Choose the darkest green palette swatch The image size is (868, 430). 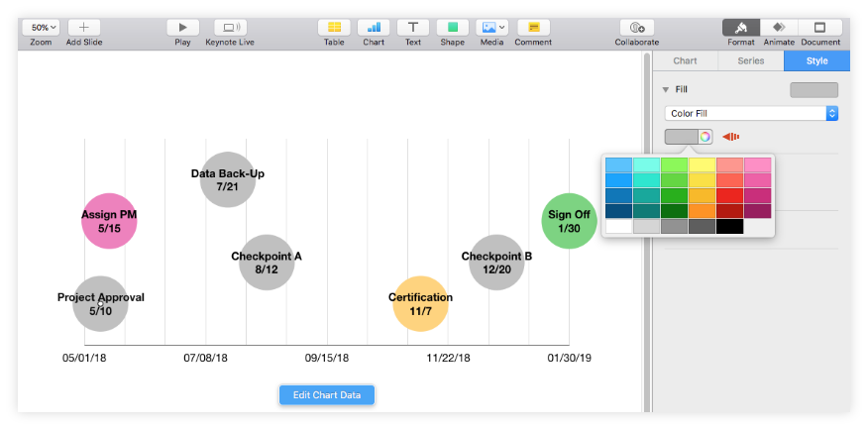pyautogui.click(x=674, y=211)
